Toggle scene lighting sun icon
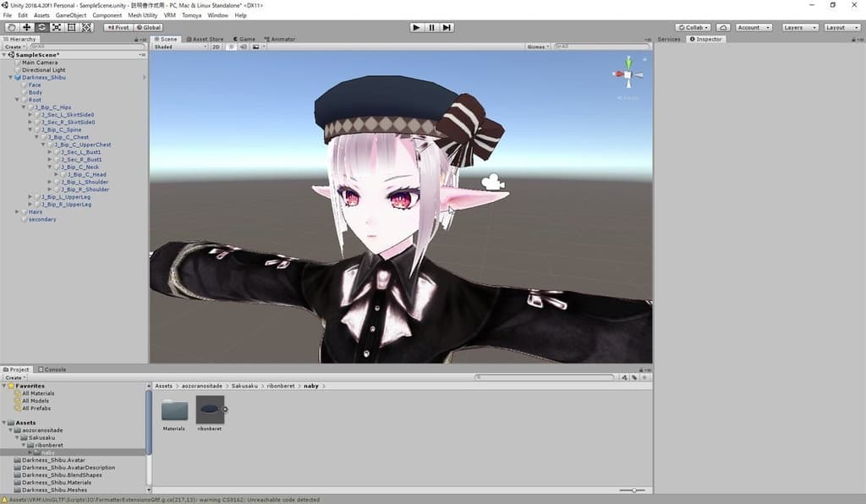This screenshot has height=504, width=866. tap(231, 47)
